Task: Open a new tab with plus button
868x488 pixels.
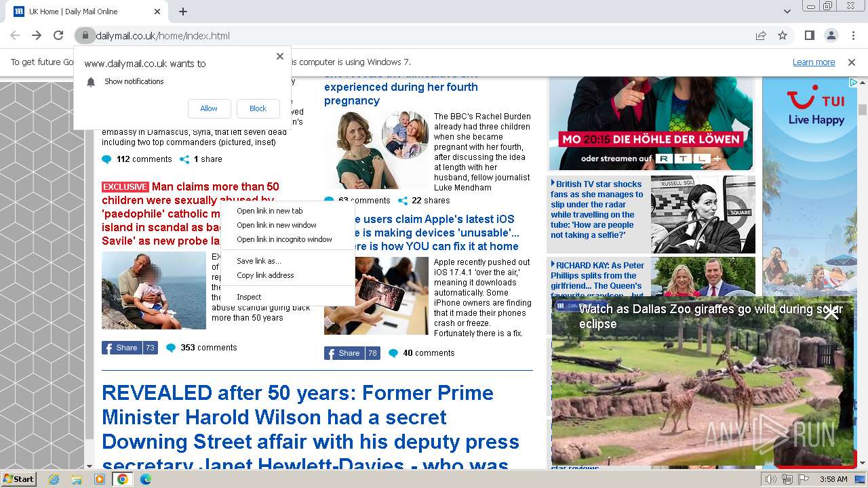Action: [183, 12]
